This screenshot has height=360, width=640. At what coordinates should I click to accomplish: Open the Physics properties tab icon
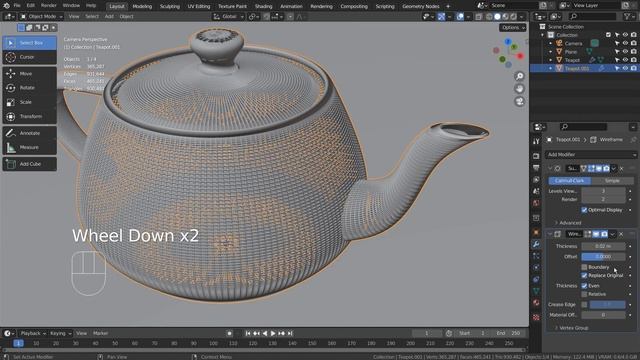(x=536, y=267)
